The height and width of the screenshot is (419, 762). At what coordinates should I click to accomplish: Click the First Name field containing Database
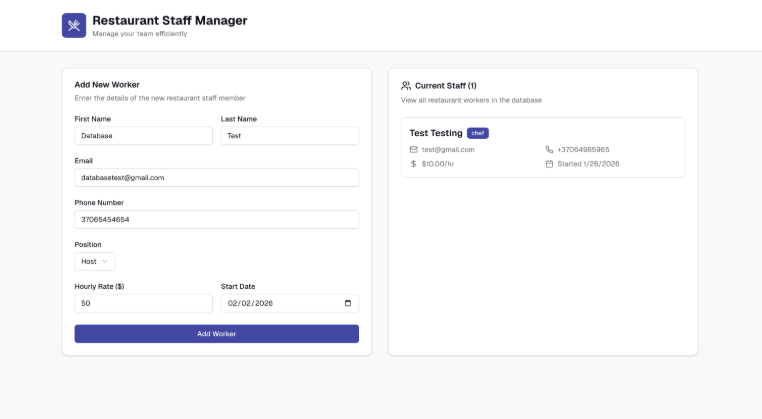click(x=143, y=135)
